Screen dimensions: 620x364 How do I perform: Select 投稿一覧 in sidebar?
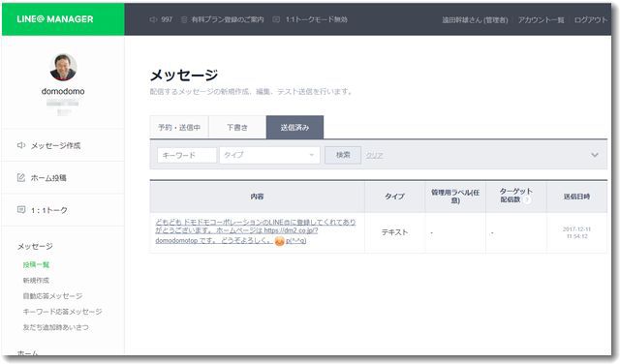pyautogui.click(x=36, y=265)
